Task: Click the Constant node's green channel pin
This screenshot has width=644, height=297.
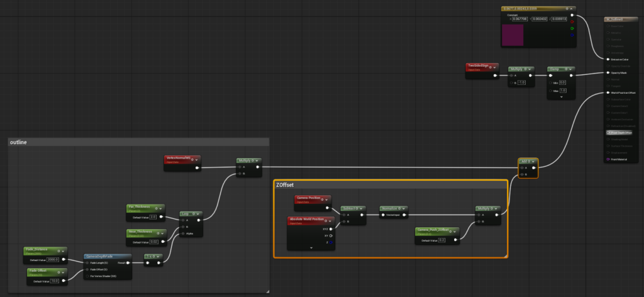Action: (572, 29)
